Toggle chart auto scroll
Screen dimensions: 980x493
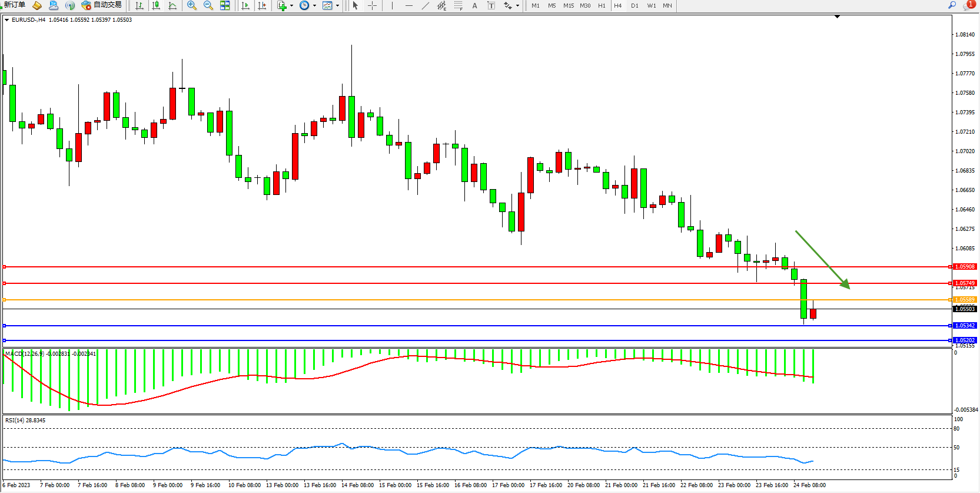(x=245, y=5)
